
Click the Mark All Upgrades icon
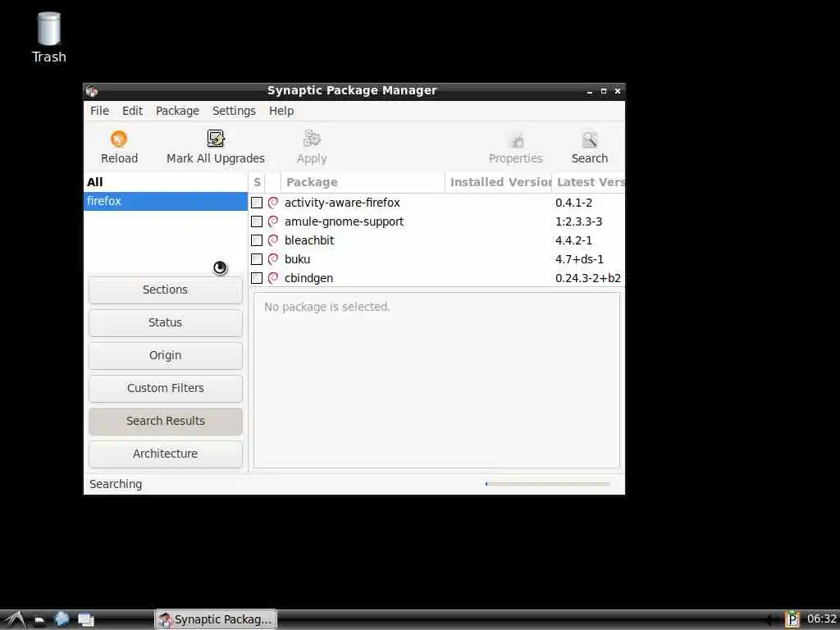click(x=216, y=139)
